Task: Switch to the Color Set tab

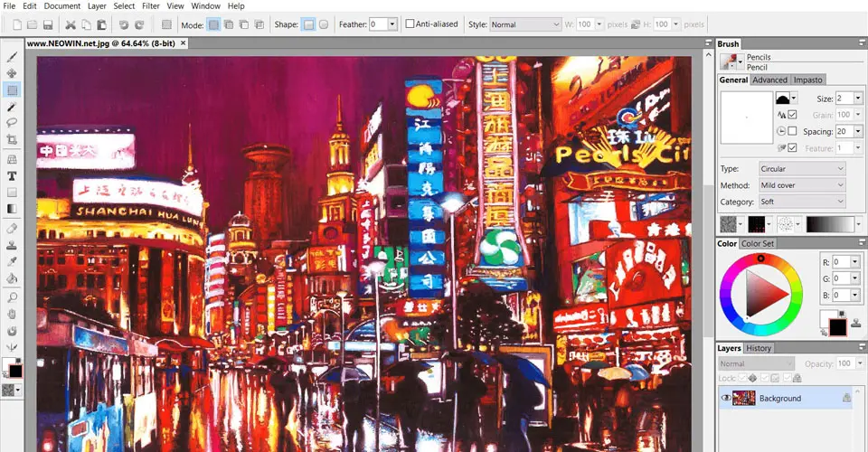Action: [758, 243]
